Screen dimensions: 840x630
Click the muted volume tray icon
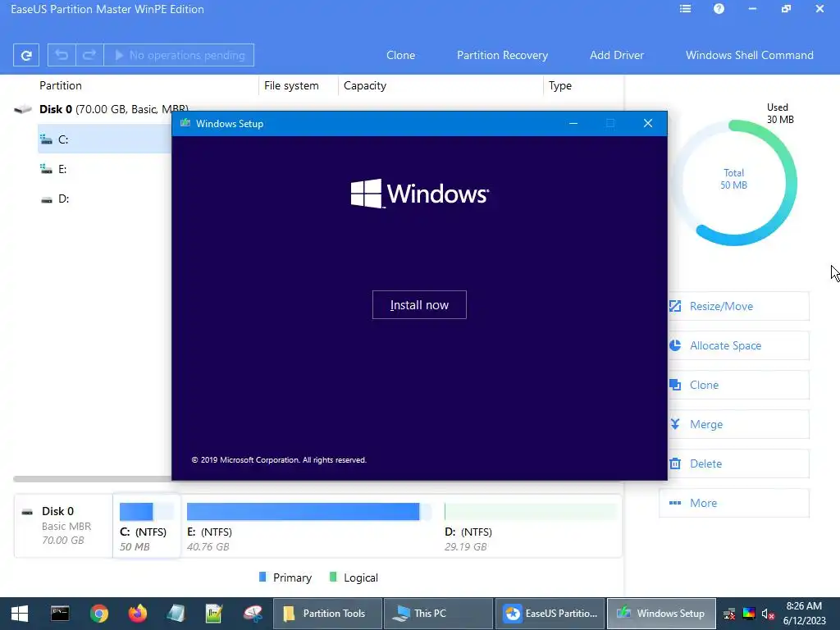point(768,614)
